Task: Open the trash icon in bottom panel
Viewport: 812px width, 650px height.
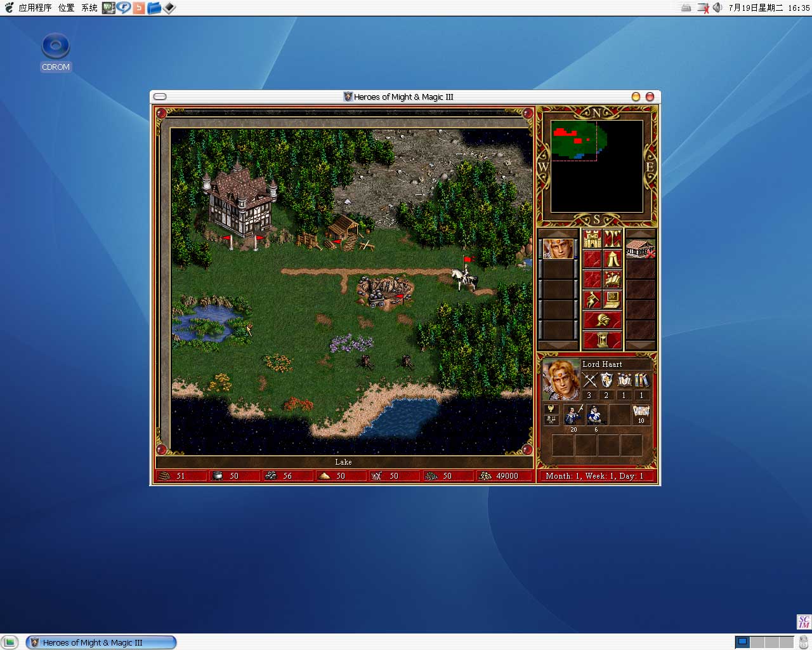Action: (x=804, y=642)
